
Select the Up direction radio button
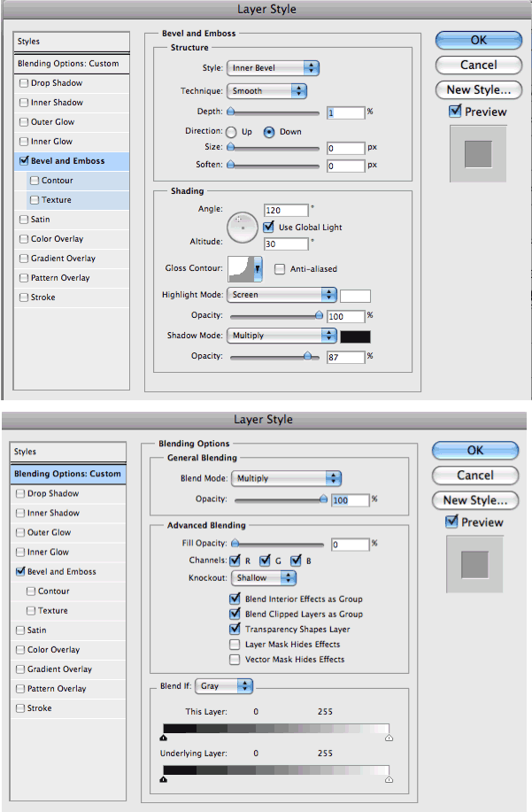[231, 132]
